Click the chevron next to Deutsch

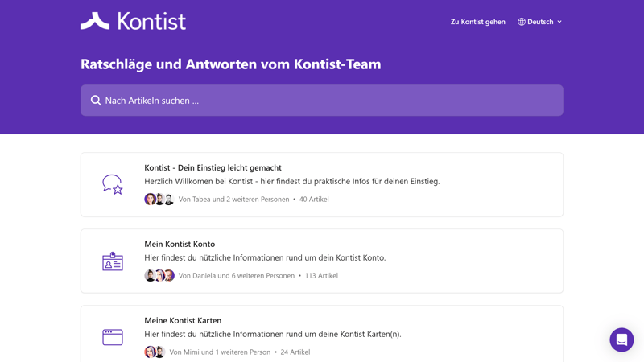[559, 22]
